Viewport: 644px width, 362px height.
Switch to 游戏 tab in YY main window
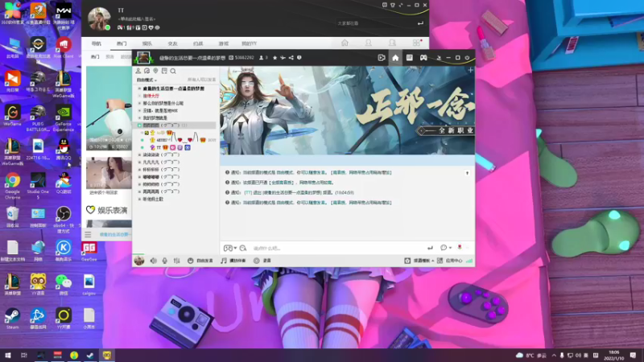pyautogui.click(x=224, y=43)
